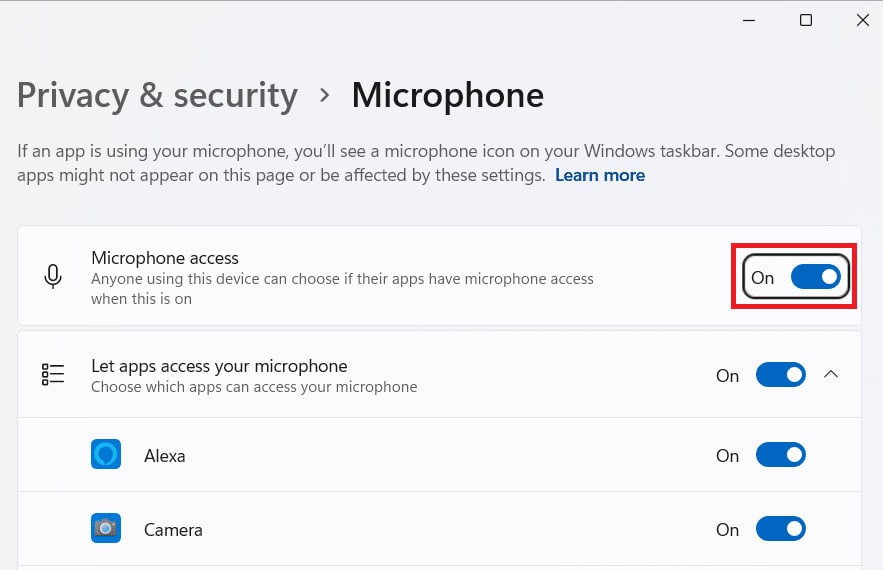Go back to Privacy & security breadcrumb
The height and width of the screenshot is (570, 883).
click(157, 96)
